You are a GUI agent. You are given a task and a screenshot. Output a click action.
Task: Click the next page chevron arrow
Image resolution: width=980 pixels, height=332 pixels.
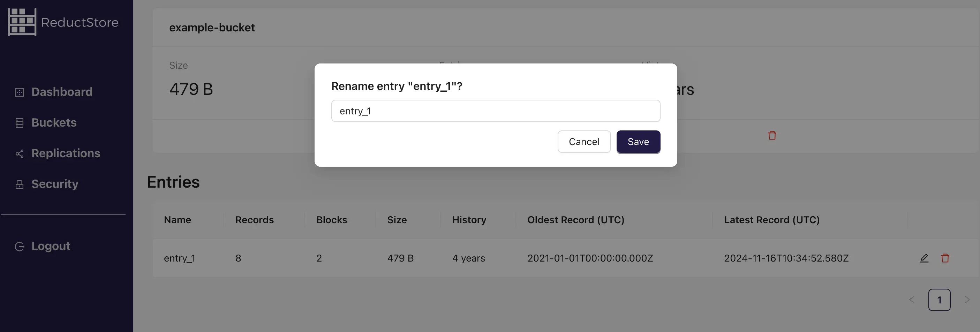pyautogui.click(x=967, y=300)
